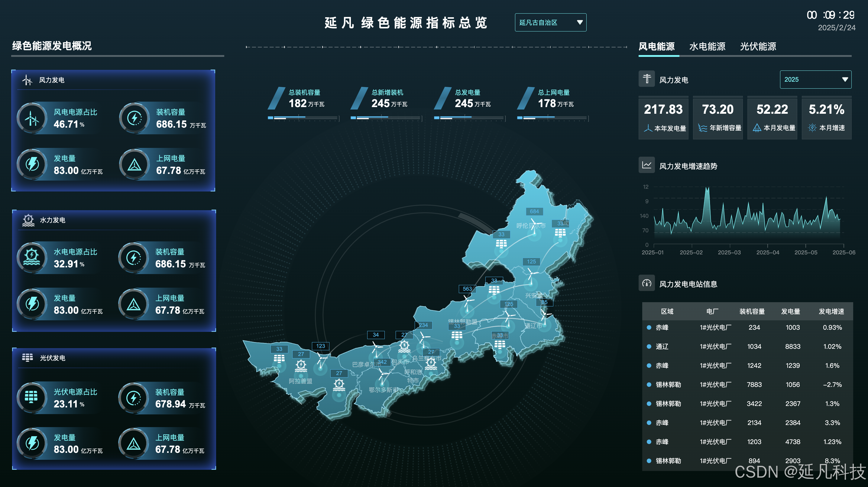Click the wind turbine icon beside 风电电源占比
Image resolution: width=868 pixels, height=487 pixels.
[32, 118]
